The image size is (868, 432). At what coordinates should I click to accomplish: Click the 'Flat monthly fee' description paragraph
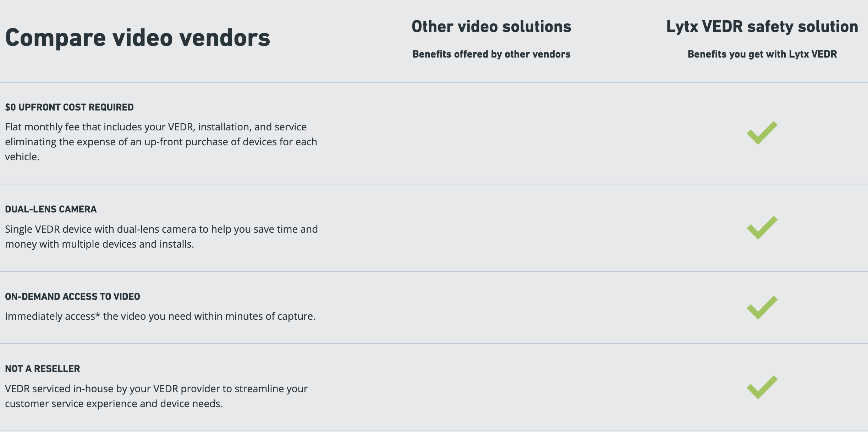(x=161, y=142)
